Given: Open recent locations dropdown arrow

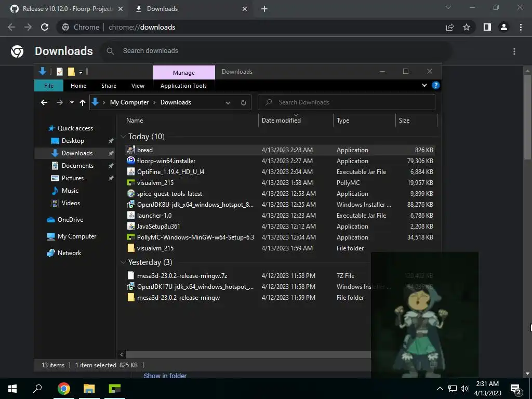Looking at the screenshot, I should click(72, 102).
